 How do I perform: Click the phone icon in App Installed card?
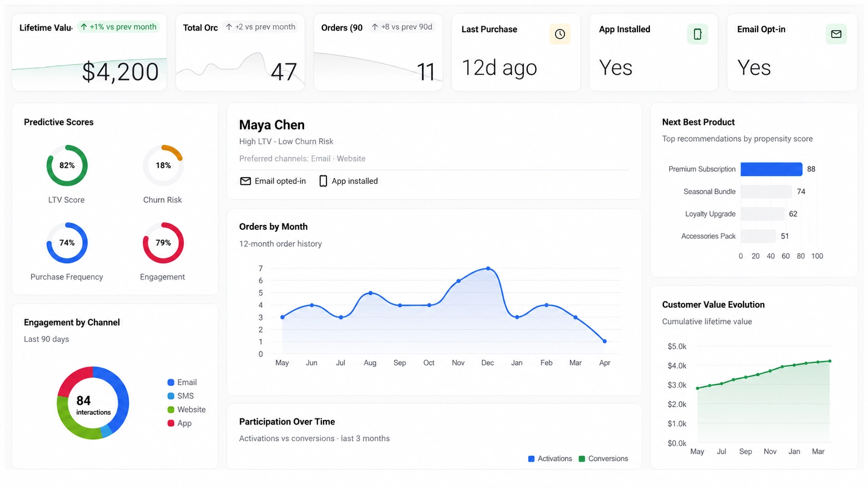tap(697, 34)
